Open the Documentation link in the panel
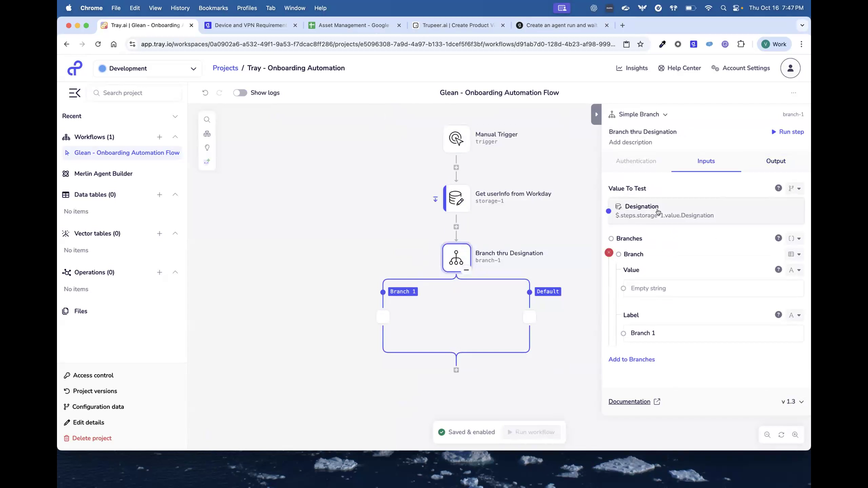The height and width of the screenshot is (488, 868). [x=630, y=401]
